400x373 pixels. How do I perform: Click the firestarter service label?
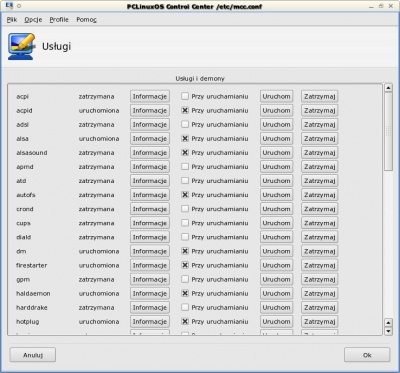(x=32, y=265)
